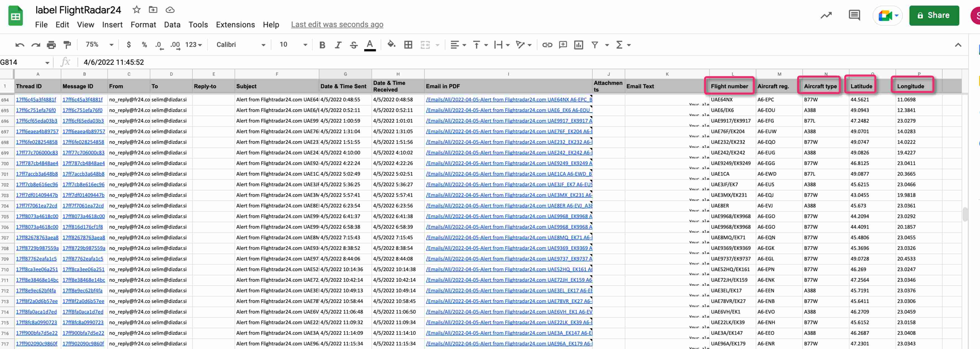Select the cell with flight UAE3MX/EK231
Viewport: 980px width, 349px height.
[732, 195]
